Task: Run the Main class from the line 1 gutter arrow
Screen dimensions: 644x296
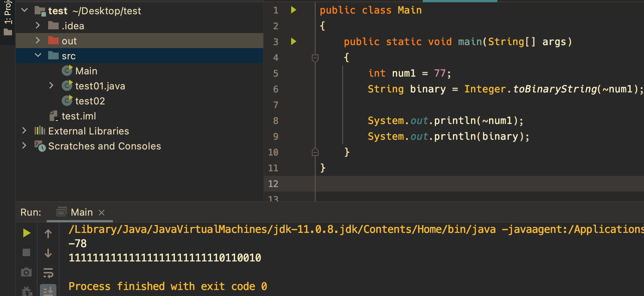Action: click(294, 10)
